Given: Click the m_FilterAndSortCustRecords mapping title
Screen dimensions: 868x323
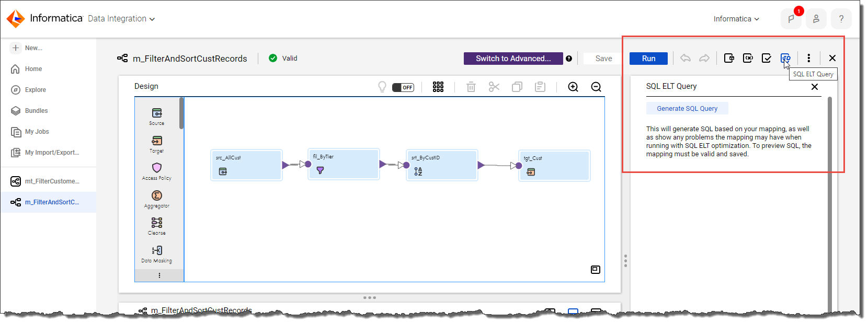Looking at the screenshot, I should tap(190, 59).
